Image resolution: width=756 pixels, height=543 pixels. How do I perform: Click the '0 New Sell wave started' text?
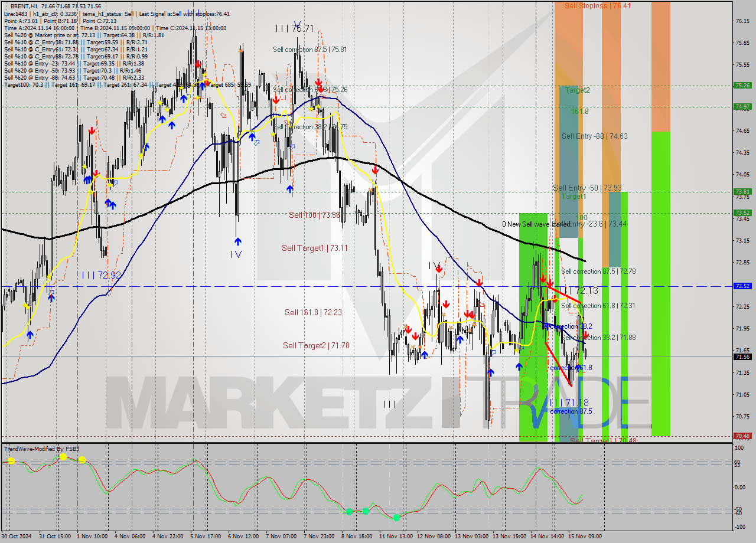(536, 224)
